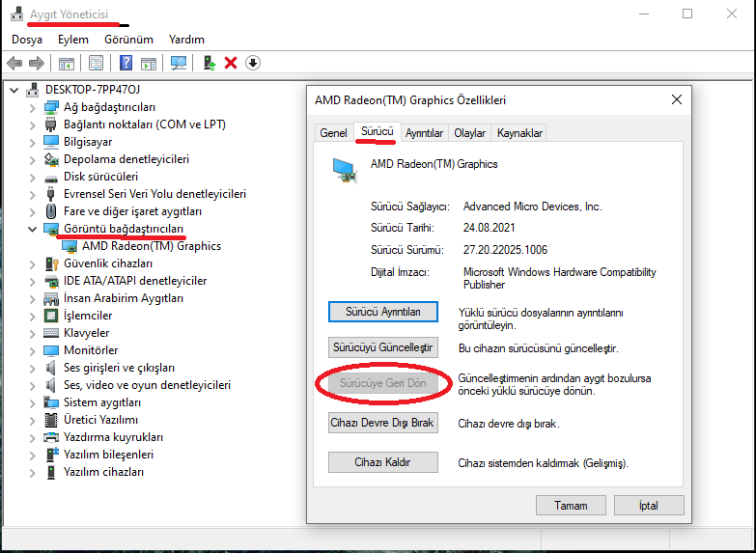The image size is (756, 553).
Task: Click the Sürücüye Geri Dön button
Action: tap(383, 383)
